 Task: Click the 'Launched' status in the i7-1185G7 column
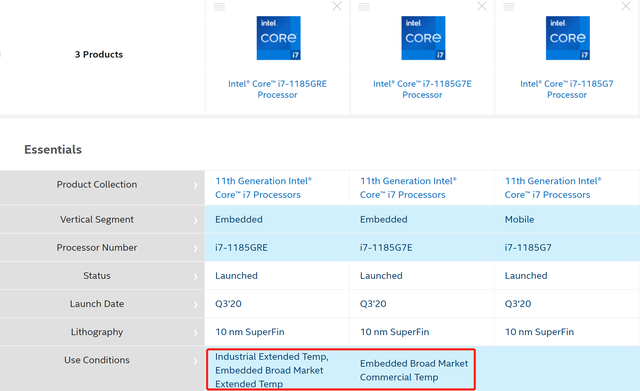526,276
